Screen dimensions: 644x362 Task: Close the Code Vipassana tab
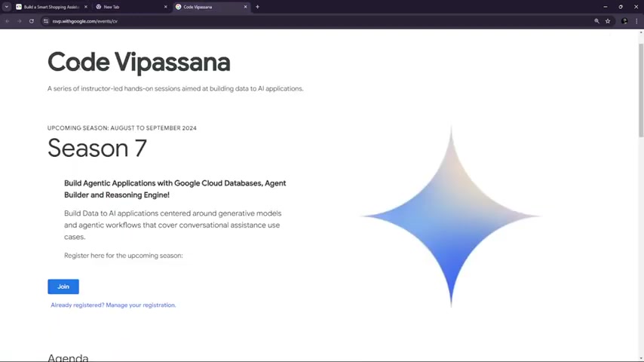246,7
